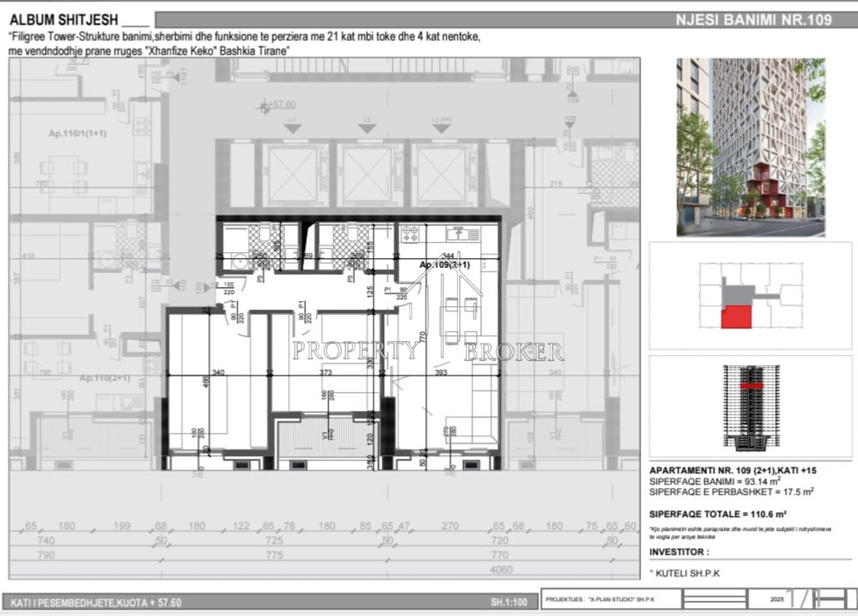Open the Filigree Tower render image

click(751, 147)
